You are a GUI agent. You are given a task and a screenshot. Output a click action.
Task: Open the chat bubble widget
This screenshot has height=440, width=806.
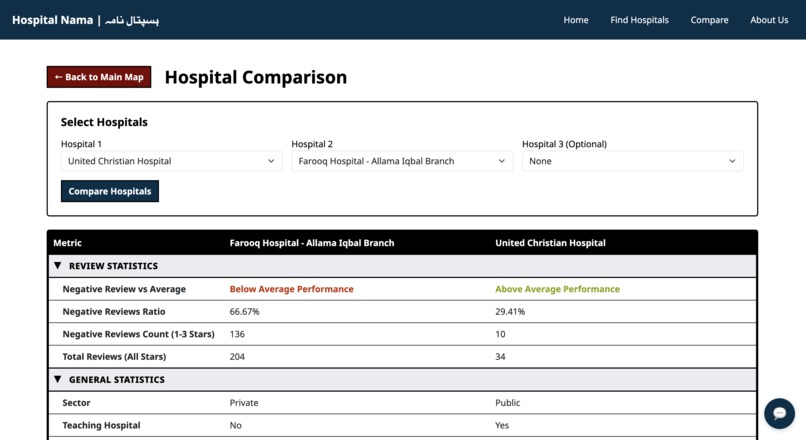[779, 413]
